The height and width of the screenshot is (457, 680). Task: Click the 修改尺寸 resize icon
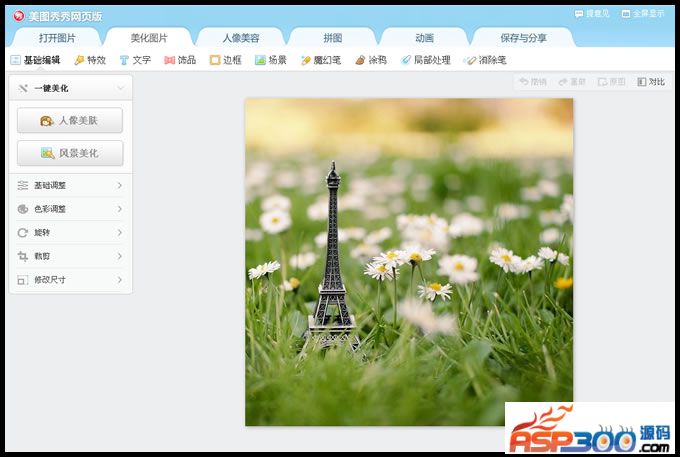click(x=23, y=280)
